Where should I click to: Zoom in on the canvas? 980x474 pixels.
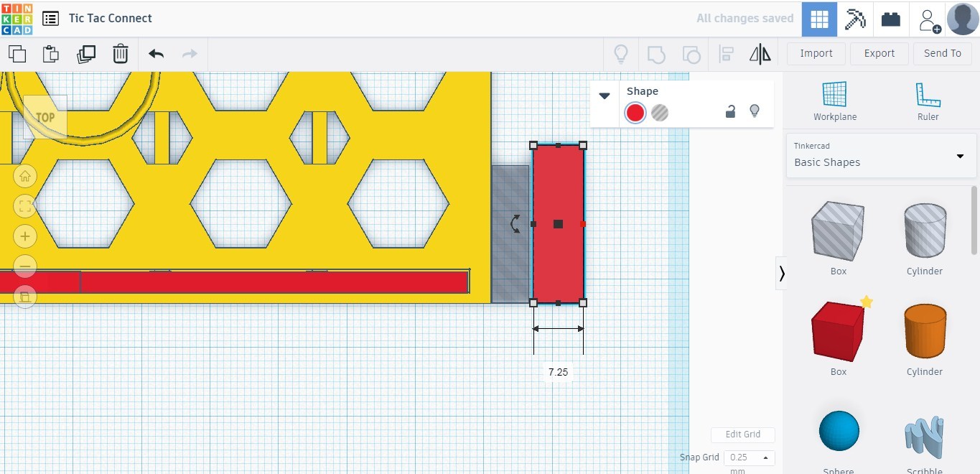(x=25, y=236)
